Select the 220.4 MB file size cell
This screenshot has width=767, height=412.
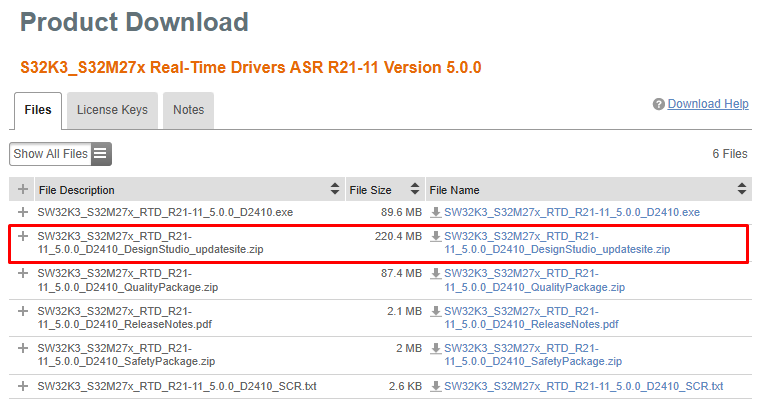coord(398,236)
